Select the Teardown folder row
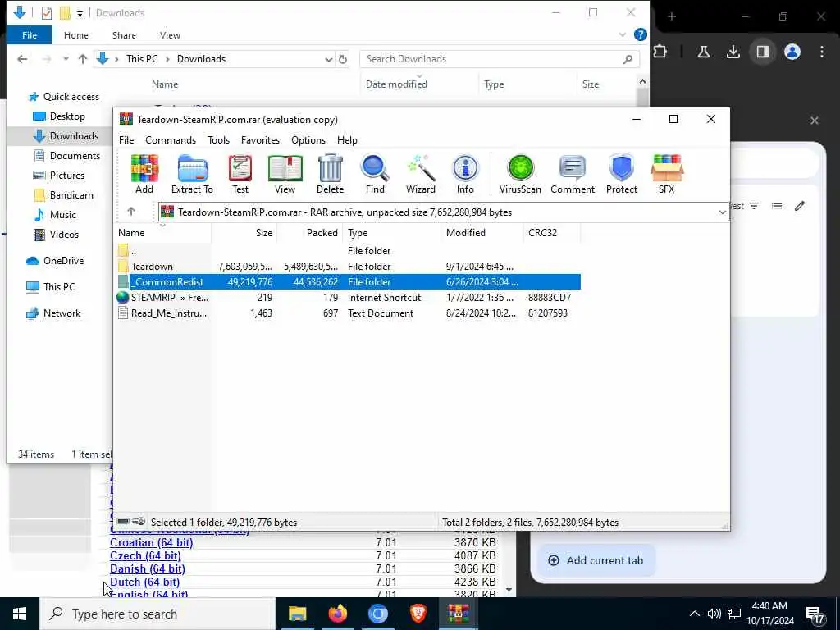The height and width of the screenshot is (630, 840). point(348,267)
